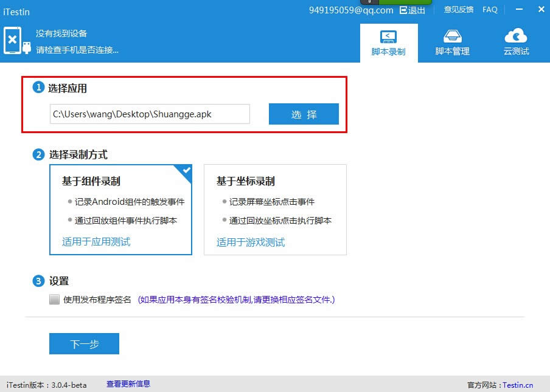Click 通过回放组件事件执行脚本 bullet text
The image size is (550, 392).
[x=125, y=221]
